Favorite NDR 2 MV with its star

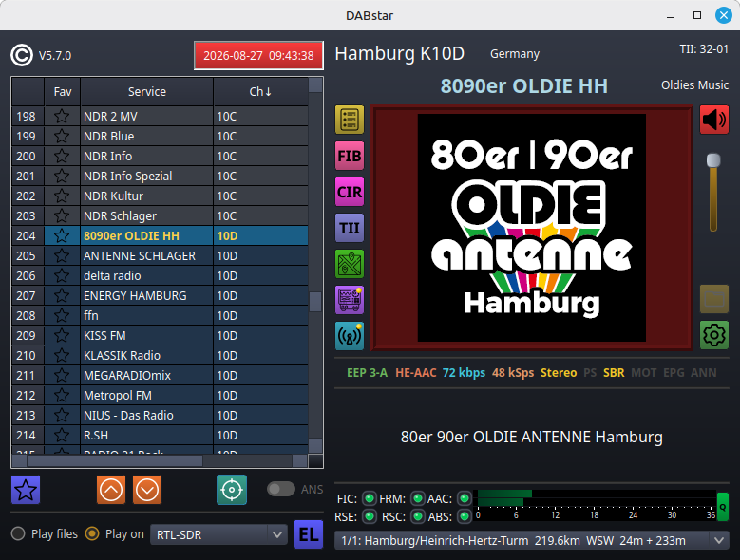[x=62, y=117]
